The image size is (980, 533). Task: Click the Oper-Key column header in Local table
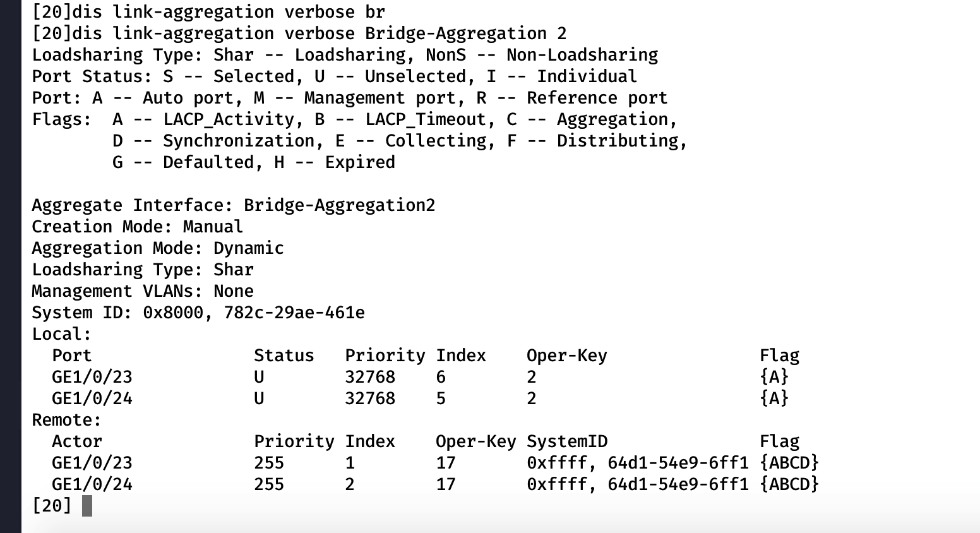[x=566, y=356]
